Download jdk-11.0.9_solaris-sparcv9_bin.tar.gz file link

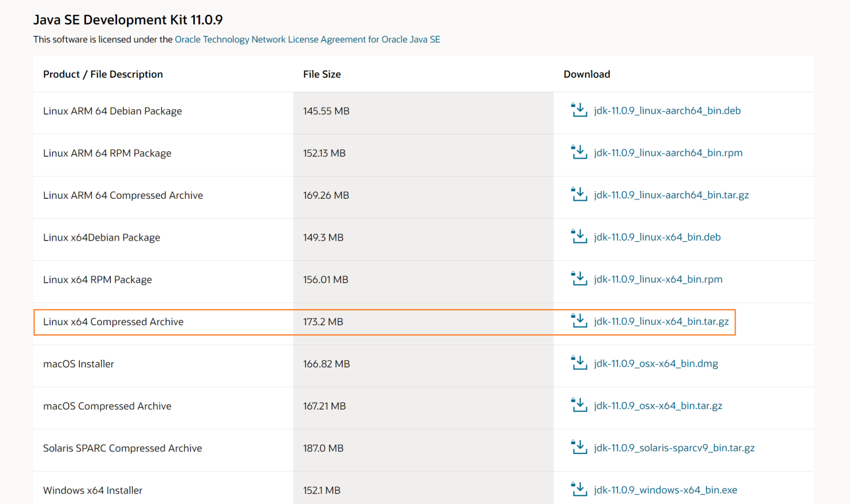(674, 448)
